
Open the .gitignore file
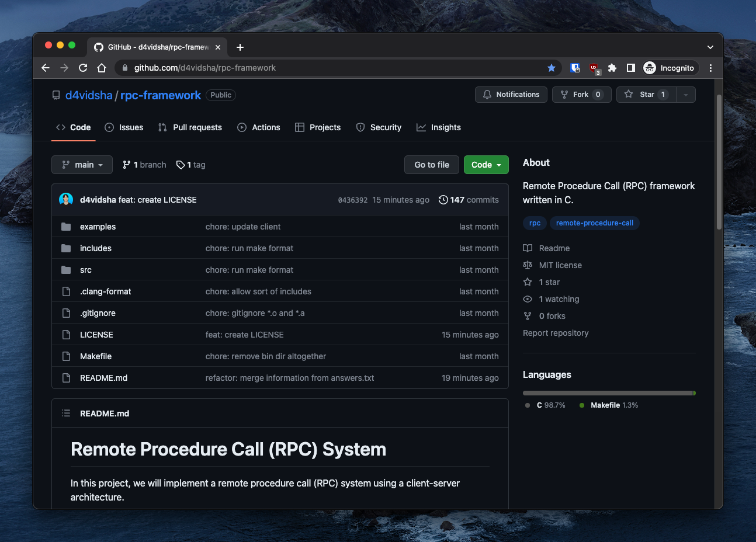(x=98, y=313)
